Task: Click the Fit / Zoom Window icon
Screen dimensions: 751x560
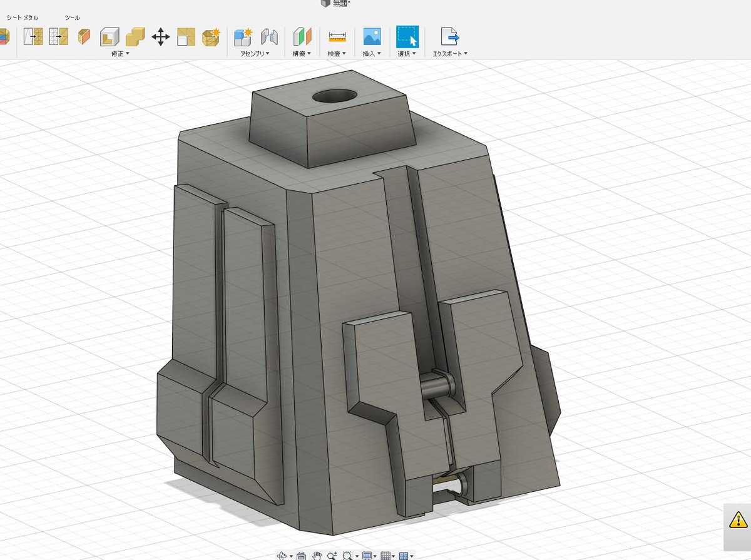Action: [x=347, y=555]
